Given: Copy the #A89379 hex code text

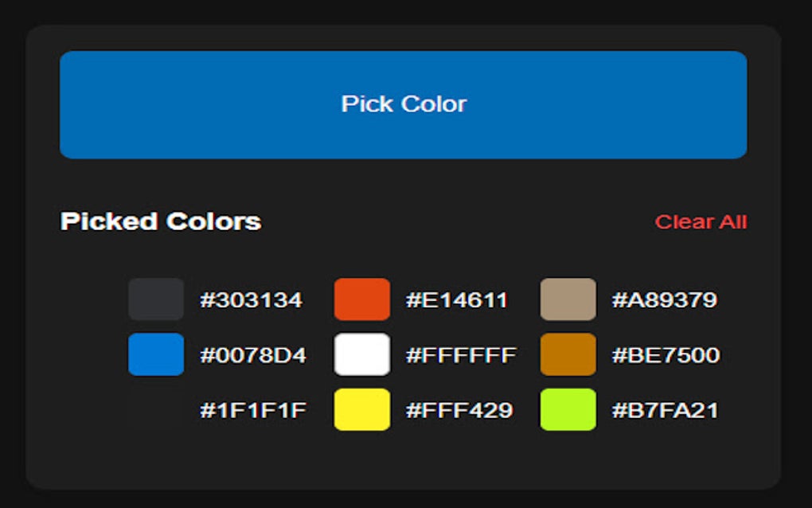Looking at the screenshot, I should 664,300.
